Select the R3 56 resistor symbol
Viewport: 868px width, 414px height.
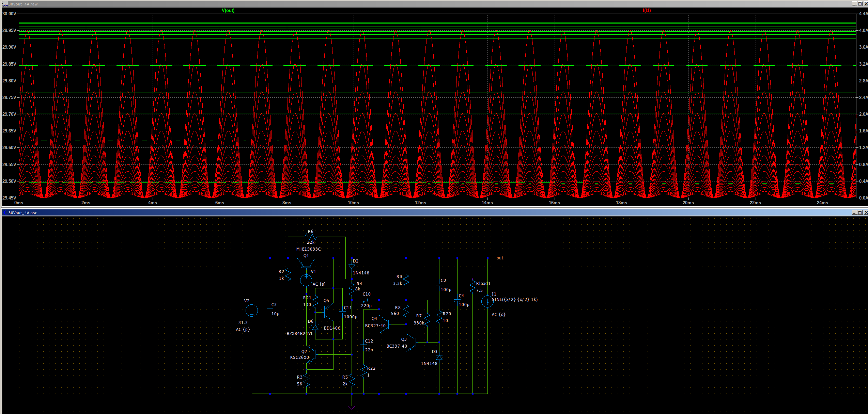pos(306,380)
